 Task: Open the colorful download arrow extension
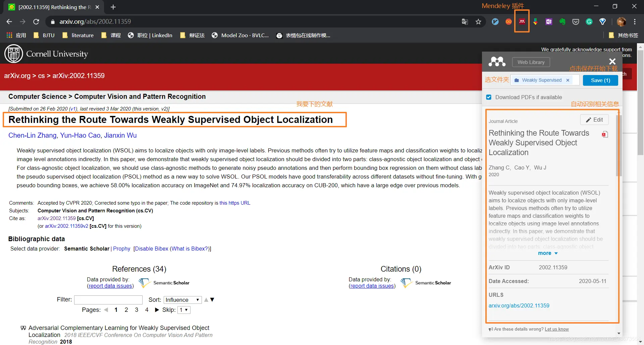[535, 22]
